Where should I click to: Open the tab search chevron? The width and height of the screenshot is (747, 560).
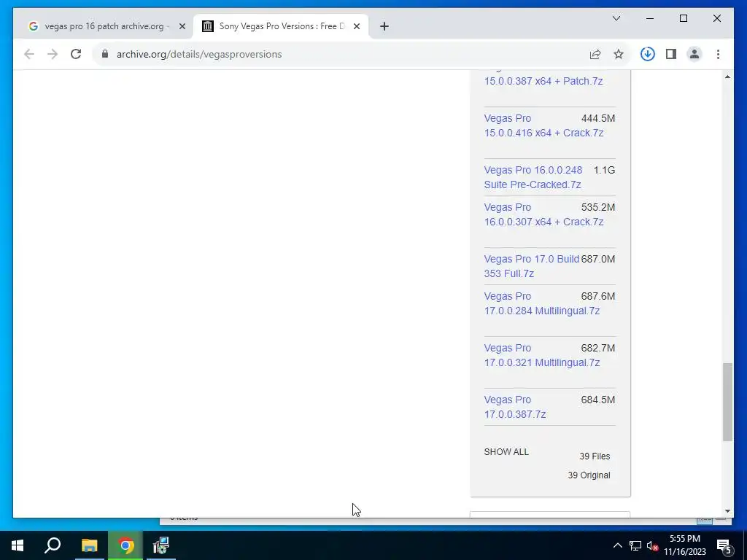[616, 18]
